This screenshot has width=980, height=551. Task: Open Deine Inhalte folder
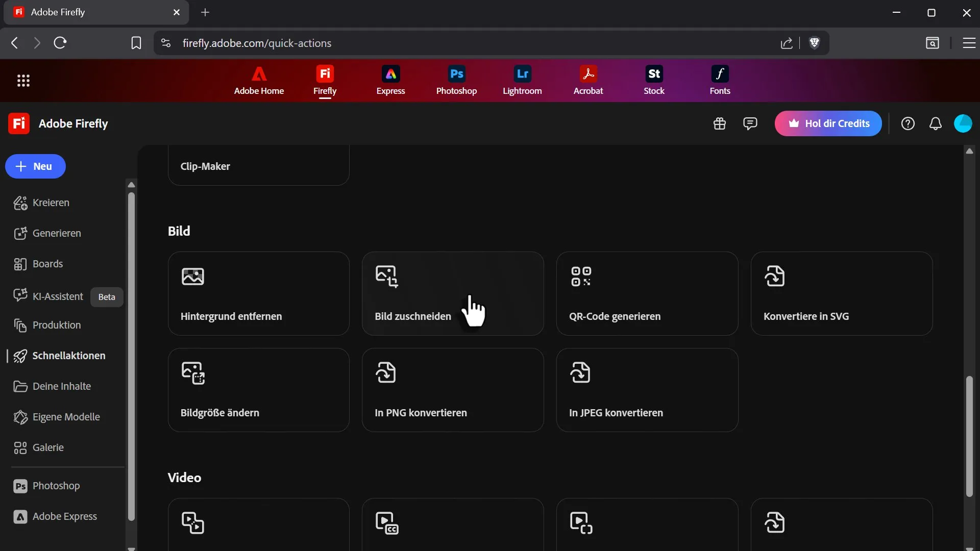pyautogui.click(x=53, y=386)
